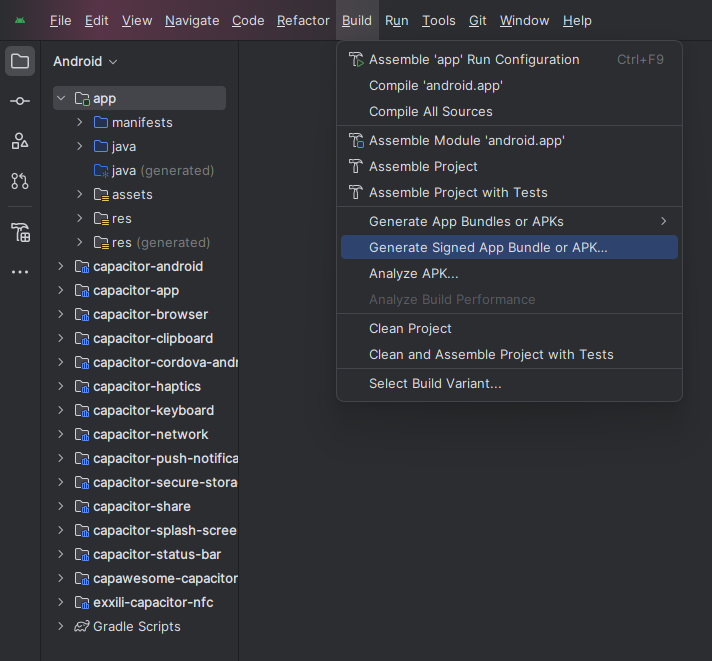Open the Run menu
The height and width of the screenshot is (661, 712).
(x=396, y=20)
